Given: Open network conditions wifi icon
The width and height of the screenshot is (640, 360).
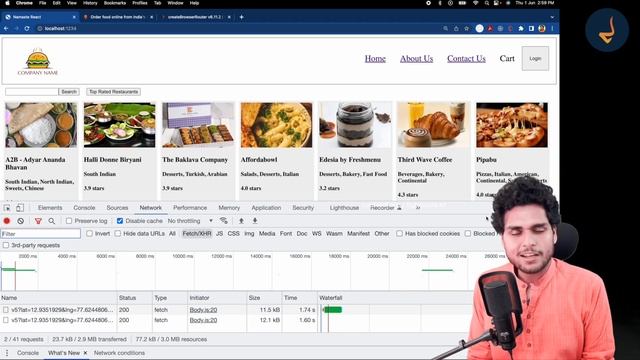Looking at the screenshot, I should tap(223, 221).
